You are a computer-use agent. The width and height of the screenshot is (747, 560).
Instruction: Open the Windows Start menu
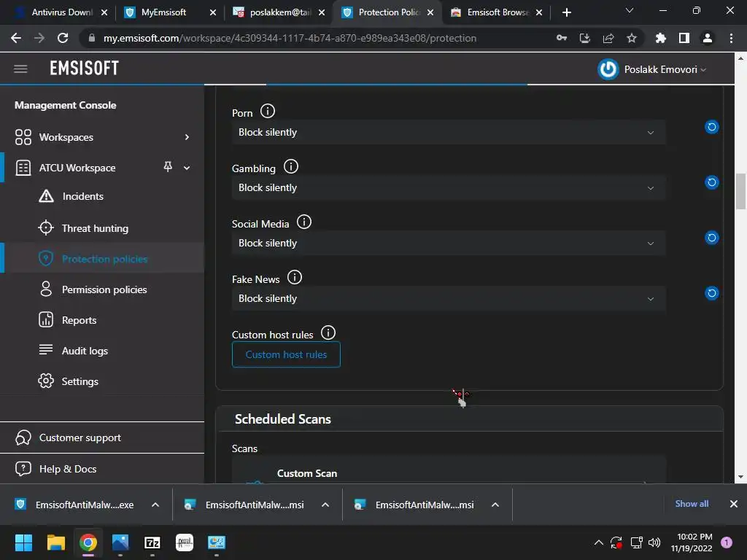pyautogui.click(x=23, y=542)
